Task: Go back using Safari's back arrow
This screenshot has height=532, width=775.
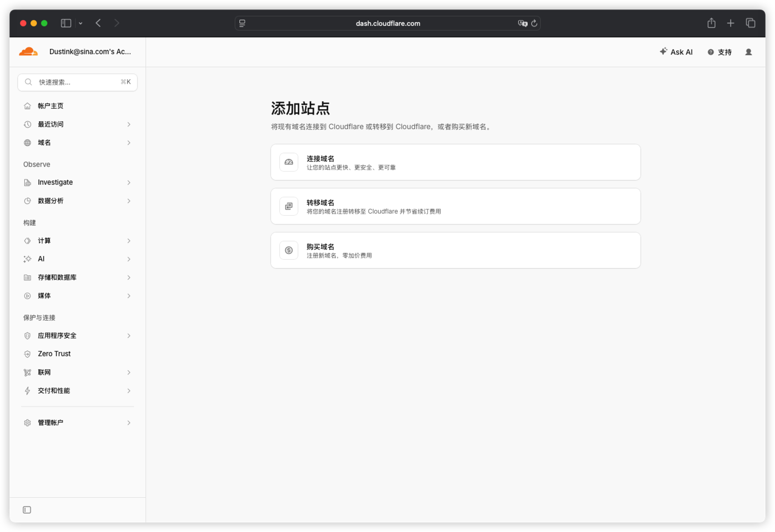Action: tap(98, 23)
